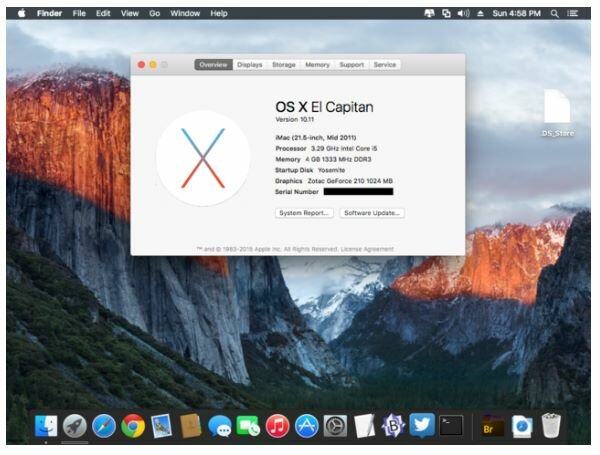The width and height of the screenshot is (600, 455).
Task: Click the 'iMac (21.5-inch, Mid 2011)' text
Action: click(316, 137)
